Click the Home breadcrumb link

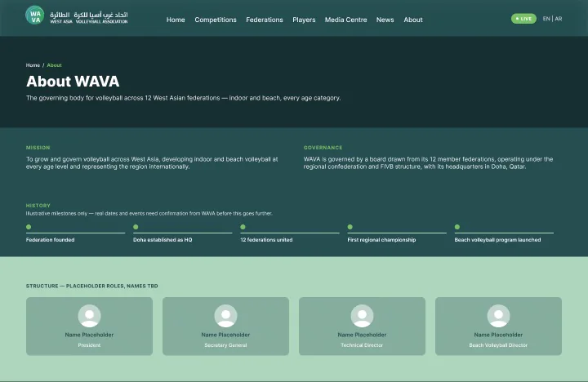click(33, 65)
